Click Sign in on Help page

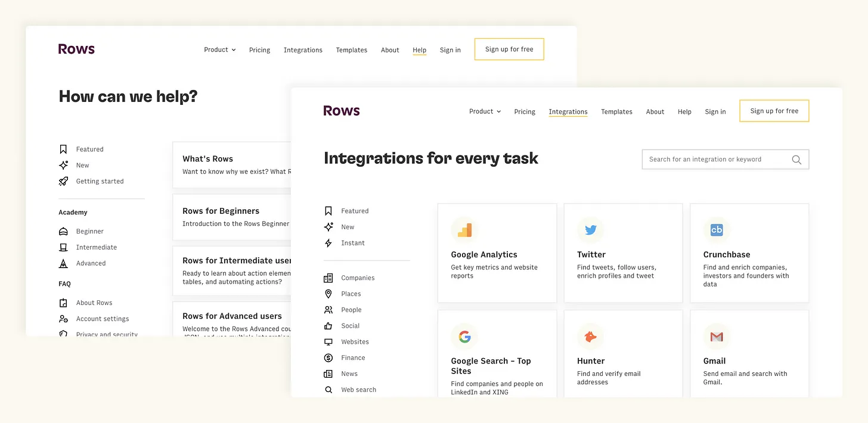click(x=450, y=50)
